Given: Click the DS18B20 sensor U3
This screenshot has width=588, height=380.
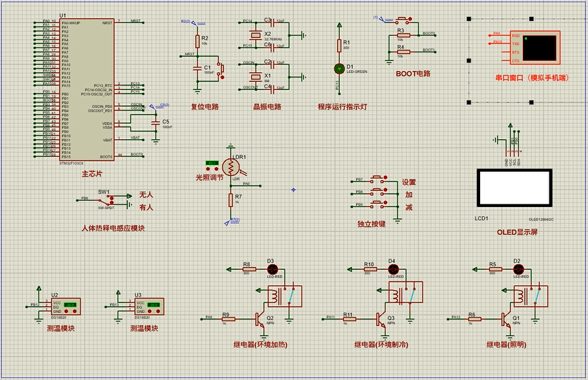Looking at the screenshot, I should (x=147, y=307).
